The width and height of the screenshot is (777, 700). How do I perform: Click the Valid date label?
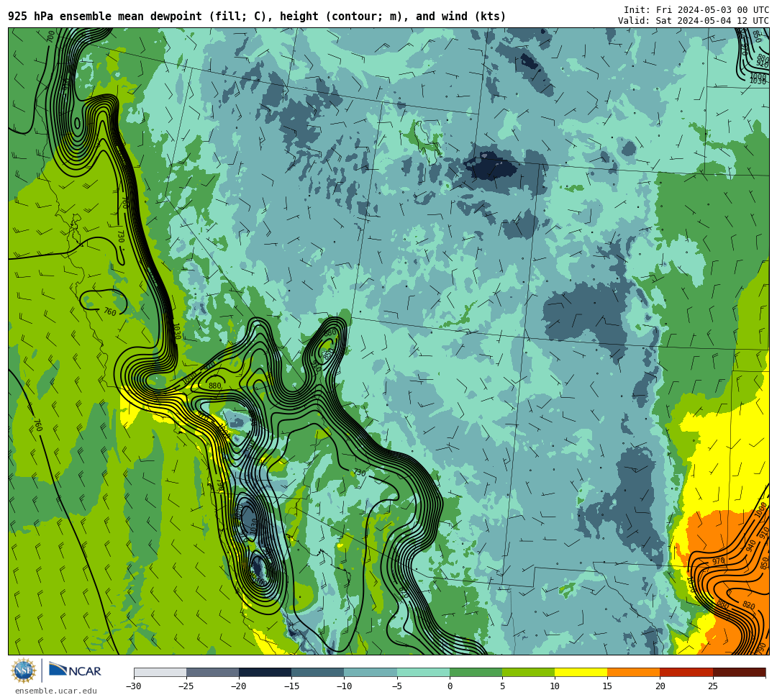click(x=694, y=21)
